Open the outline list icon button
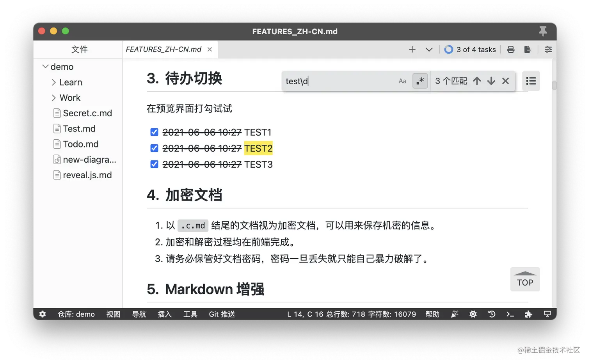The height and width of the screenshot is (364, 590). [531, 81]
